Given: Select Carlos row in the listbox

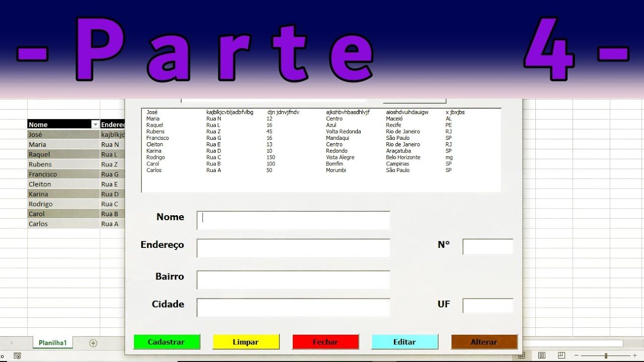Looking at the screenshot, I should coord(321,170).
